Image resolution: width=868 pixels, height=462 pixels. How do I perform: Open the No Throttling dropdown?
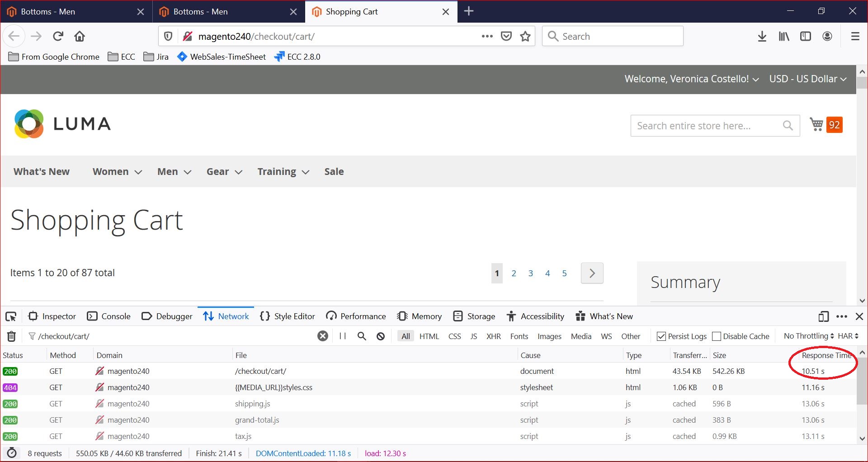point(809,336)
